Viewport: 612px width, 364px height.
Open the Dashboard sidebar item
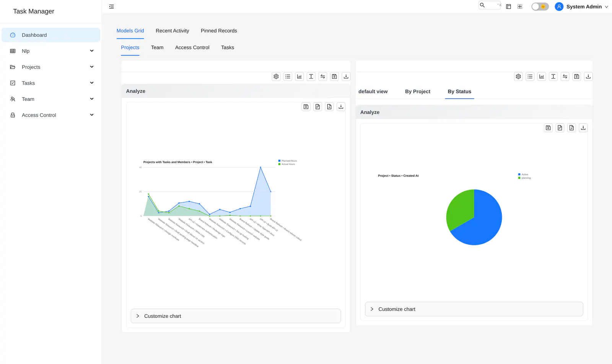click(x=51, y=35)
